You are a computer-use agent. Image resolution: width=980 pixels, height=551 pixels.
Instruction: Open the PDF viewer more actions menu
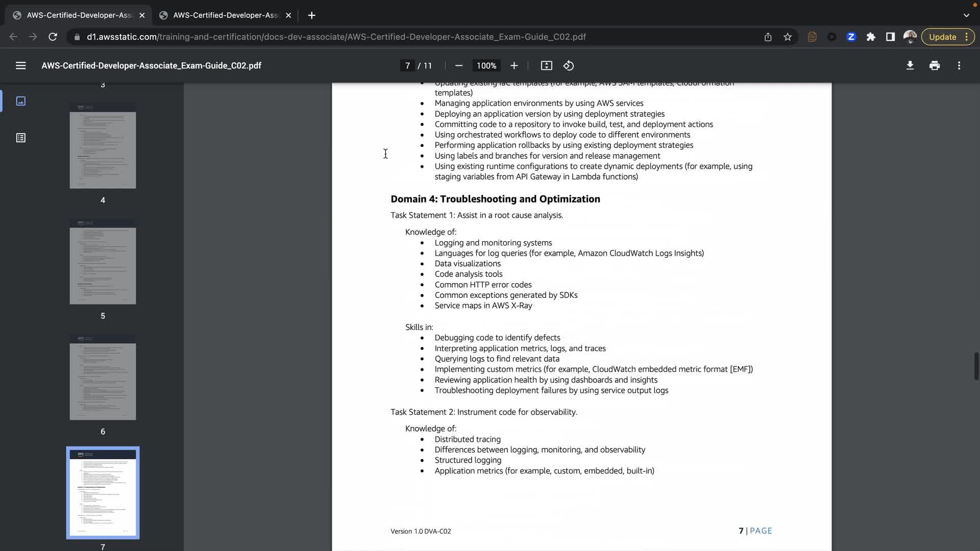pos(959,65)
